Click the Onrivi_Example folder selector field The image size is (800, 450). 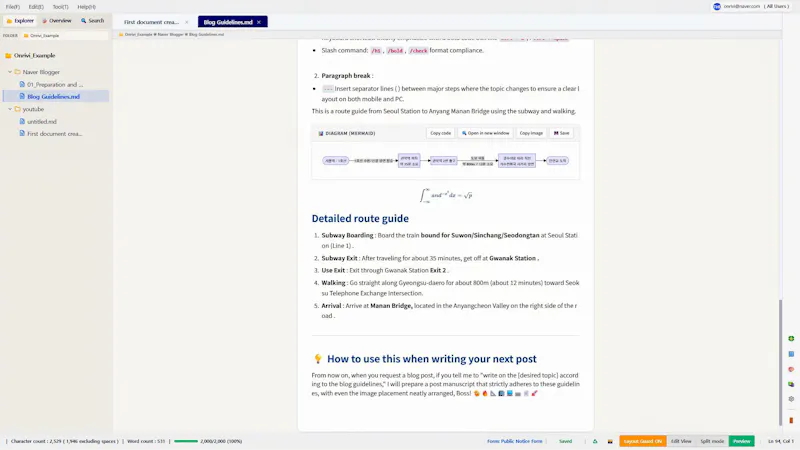(65, 36)
